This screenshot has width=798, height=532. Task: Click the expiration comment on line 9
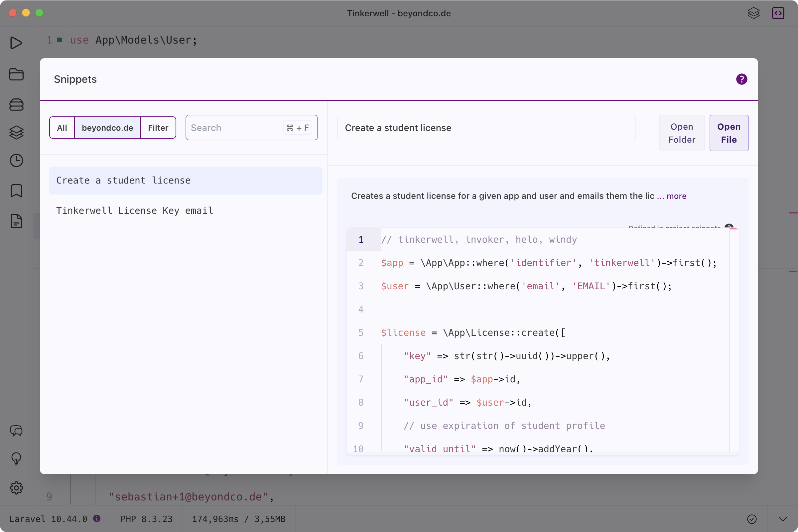(504, 426)
